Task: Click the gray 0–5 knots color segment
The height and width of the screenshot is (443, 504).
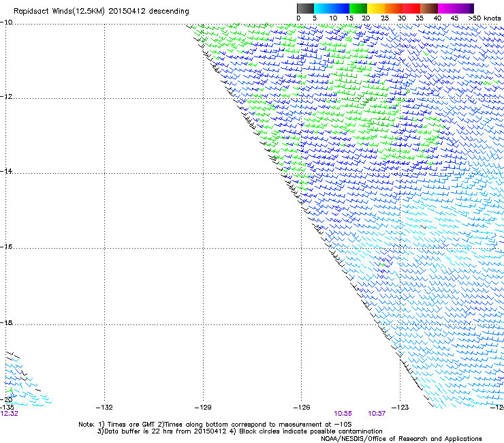Action: (305, 8)
